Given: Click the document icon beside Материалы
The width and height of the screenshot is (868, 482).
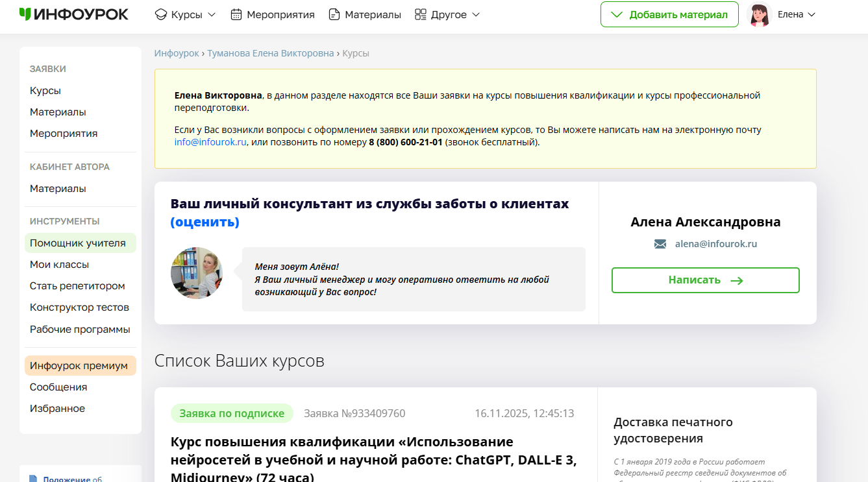Looking at the screenshot, I should [334, 14].
